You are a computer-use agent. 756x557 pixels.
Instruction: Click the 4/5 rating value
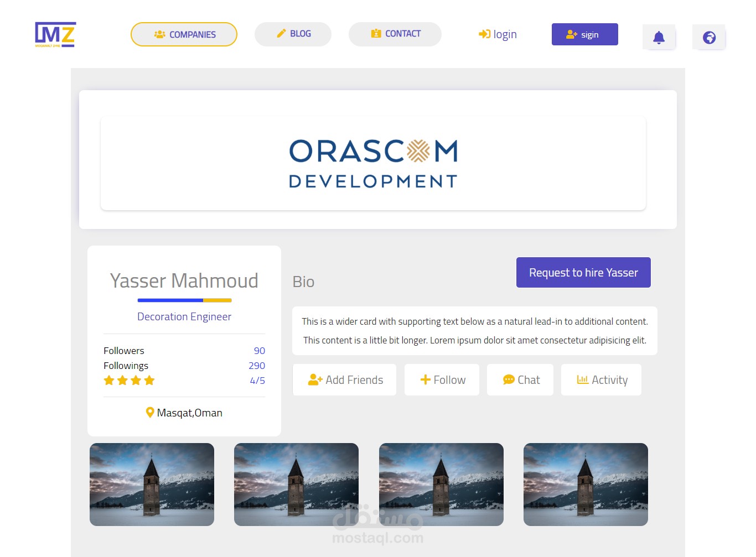[257, 381]
